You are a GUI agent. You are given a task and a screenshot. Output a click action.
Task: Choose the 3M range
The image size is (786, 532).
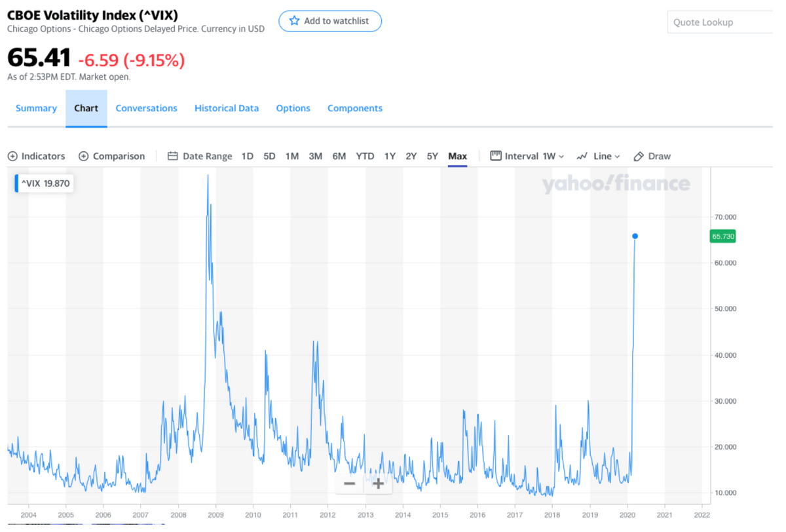[x=316, y=156]
